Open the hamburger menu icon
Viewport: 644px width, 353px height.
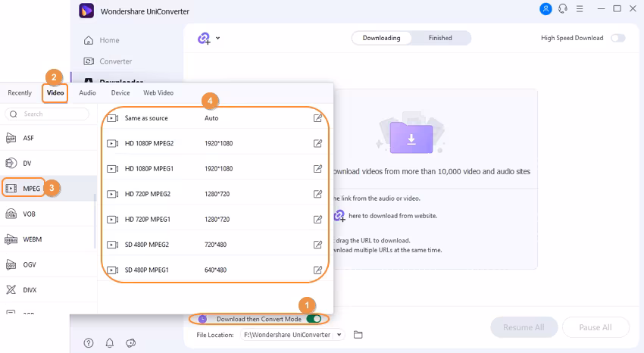pyautogui.click(x=580, y=8)
